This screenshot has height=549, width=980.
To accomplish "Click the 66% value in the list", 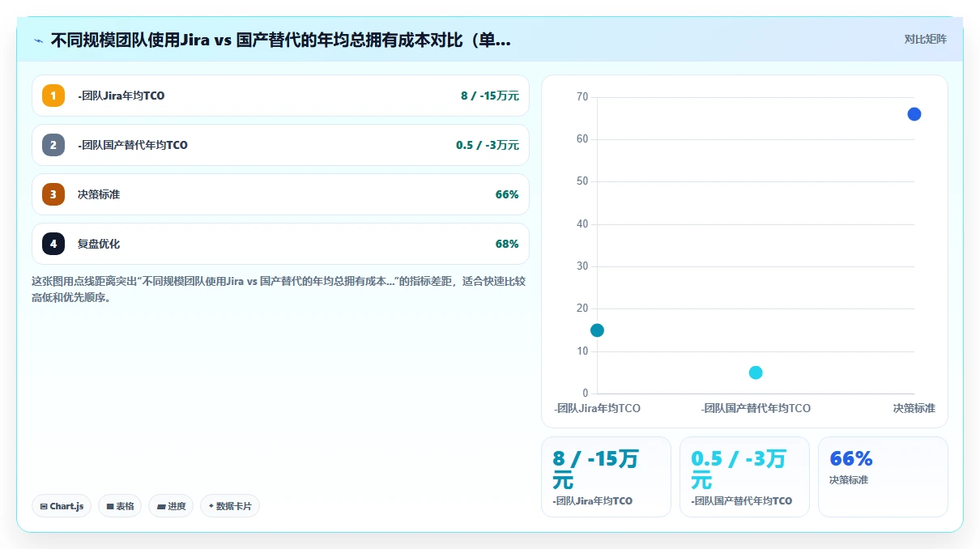I will pos(507,194).
